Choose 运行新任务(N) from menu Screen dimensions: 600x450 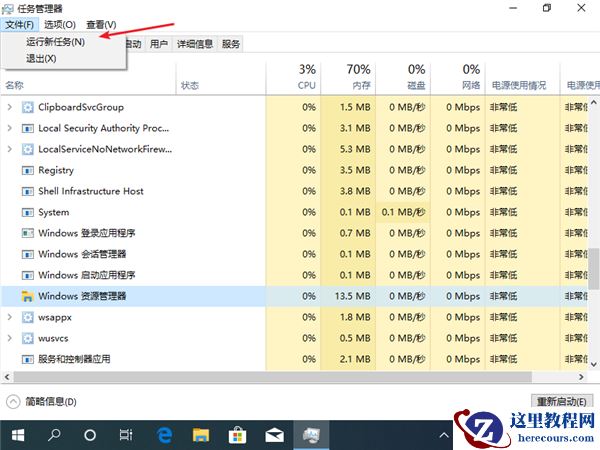55,42
